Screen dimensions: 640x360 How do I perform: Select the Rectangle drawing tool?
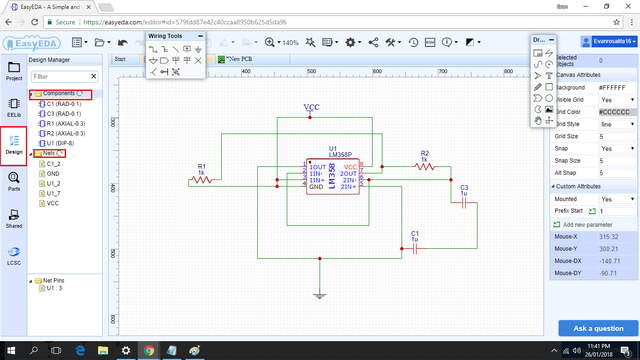coord(549,87)
